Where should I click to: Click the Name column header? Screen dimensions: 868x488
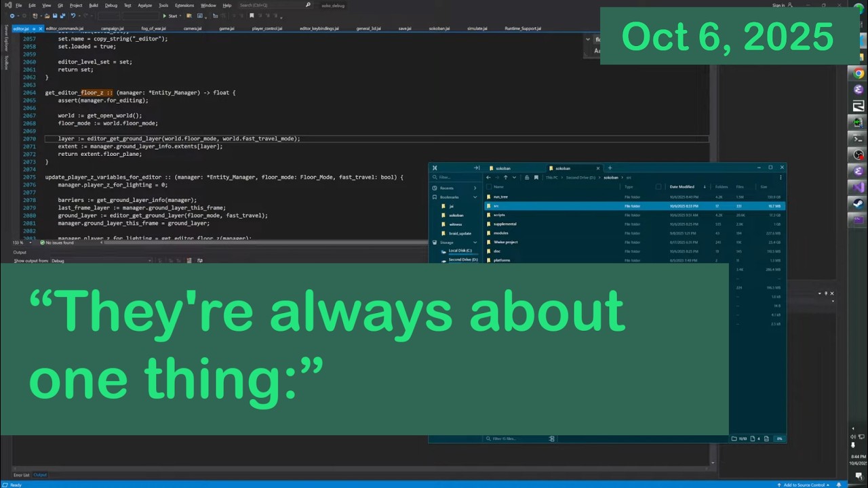tap(498, 187)
